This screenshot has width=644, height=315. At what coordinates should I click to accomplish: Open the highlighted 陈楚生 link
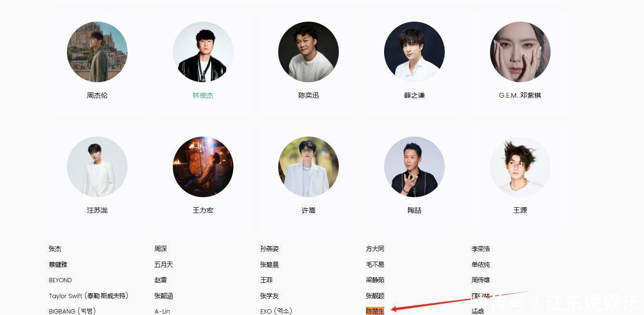pyautogui.click(x=375, y=311)
